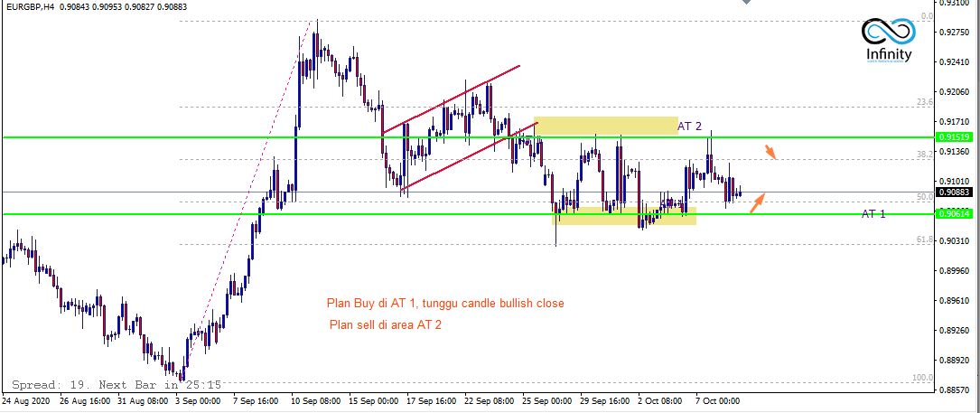Click 0.88920 on the price axis
Screen dimensions: 980x413
[953, 361]
